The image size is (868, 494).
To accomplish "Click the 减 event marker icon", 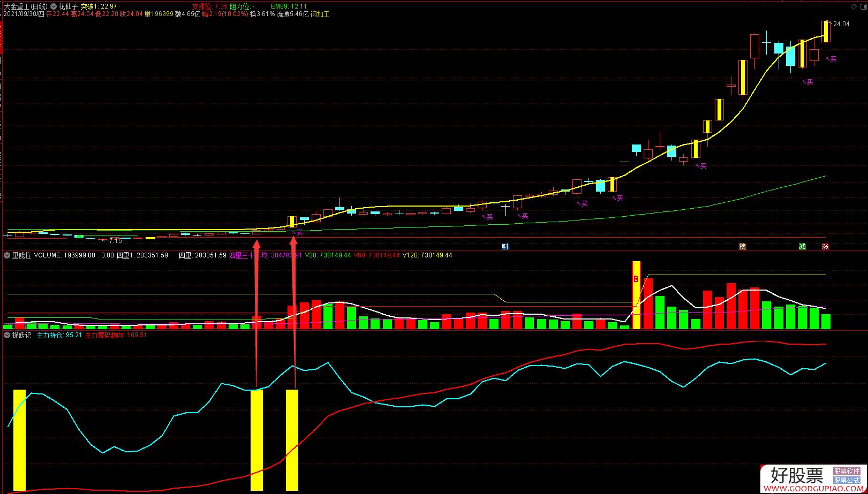I will (802, 247).
